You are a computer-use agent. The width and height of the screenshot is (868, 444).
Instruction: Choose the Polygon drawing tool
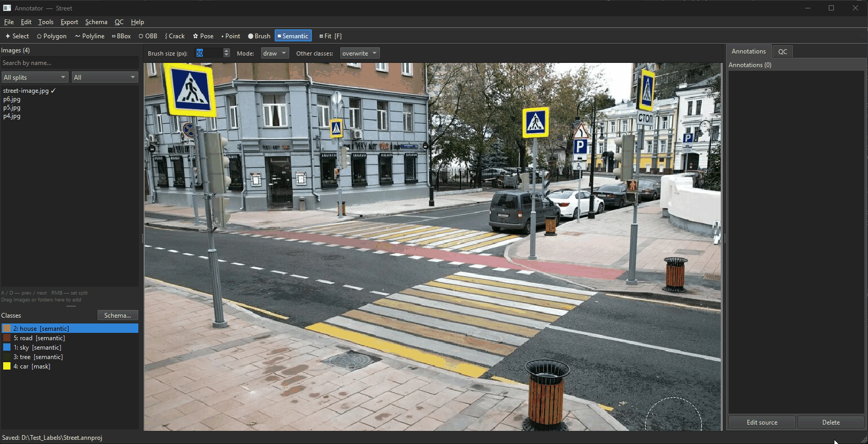[51, 36]
